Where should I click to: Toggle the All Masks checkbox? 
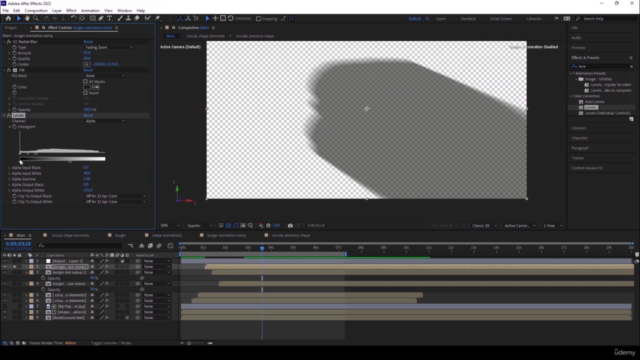pos(85,82)
